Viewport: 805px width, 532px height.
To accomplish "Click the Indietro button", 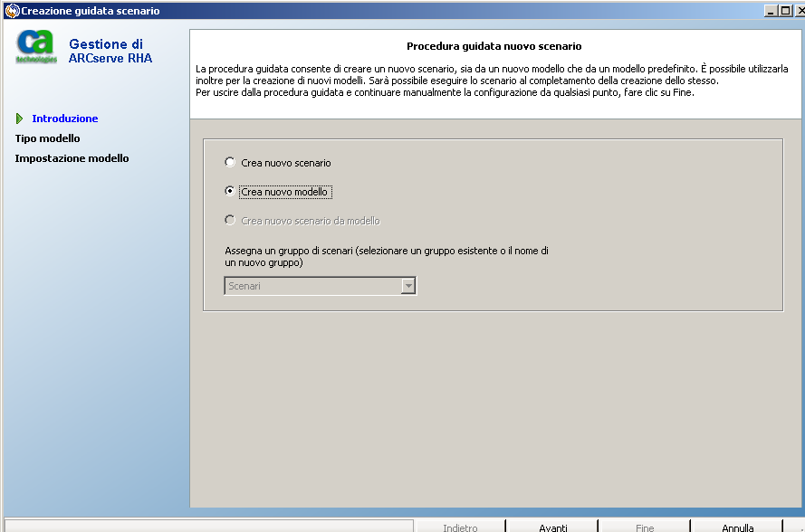I will pyautogui.click(x=461, y=527).
